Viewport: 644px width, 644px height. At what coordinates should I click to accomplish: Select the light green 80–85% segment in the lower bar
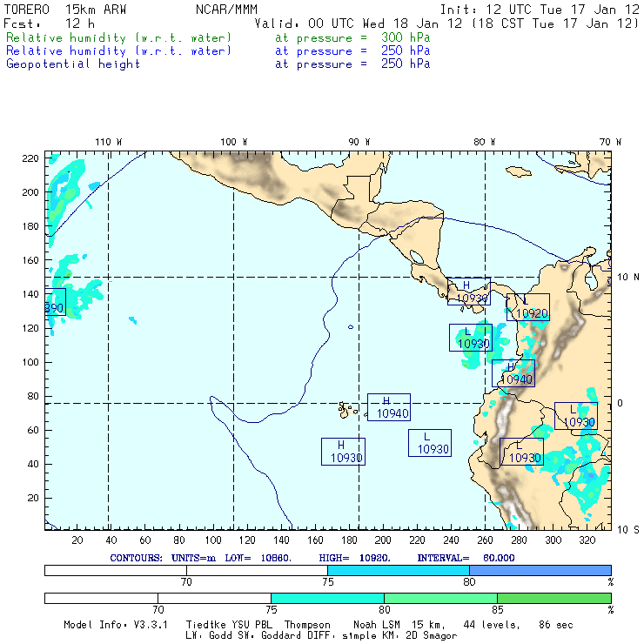pyautogui.click(x=440, y=598)
